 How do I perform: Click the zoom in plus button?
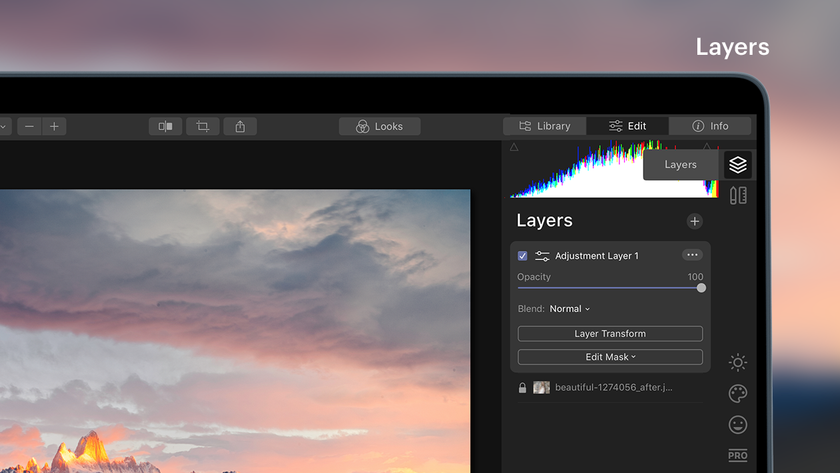[x=54, y=126]
